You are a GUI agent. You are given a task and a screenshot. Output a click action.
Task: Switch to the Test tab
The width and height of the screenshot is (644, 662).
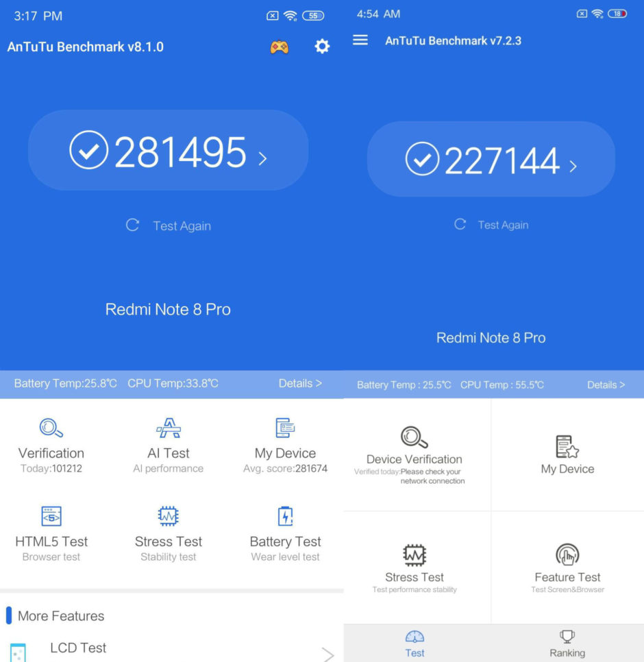click(x=414, y=644)
